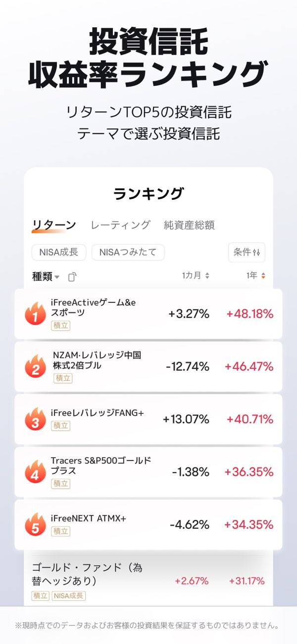Open filter conditions via 条件 sliders icon
Viewport: 297px width, 644px height.
click(247, 252)
